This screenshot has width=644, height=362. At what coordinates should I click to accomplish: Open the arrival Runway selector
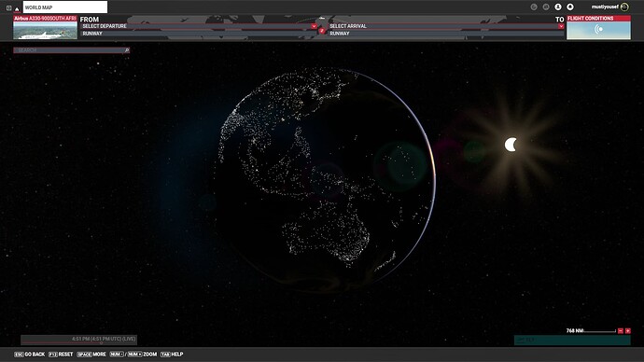pyautogui.click(x=446, y=34)
